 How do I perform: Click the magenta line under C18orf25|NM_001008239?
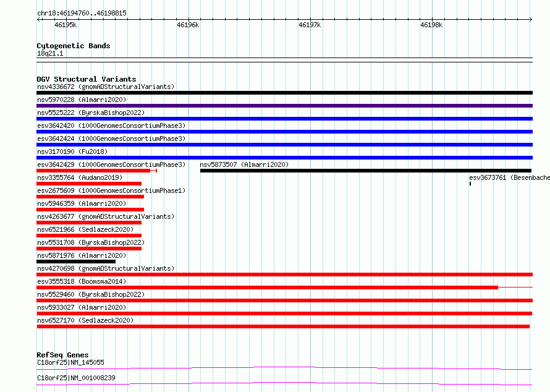click(x=284, y=383)
